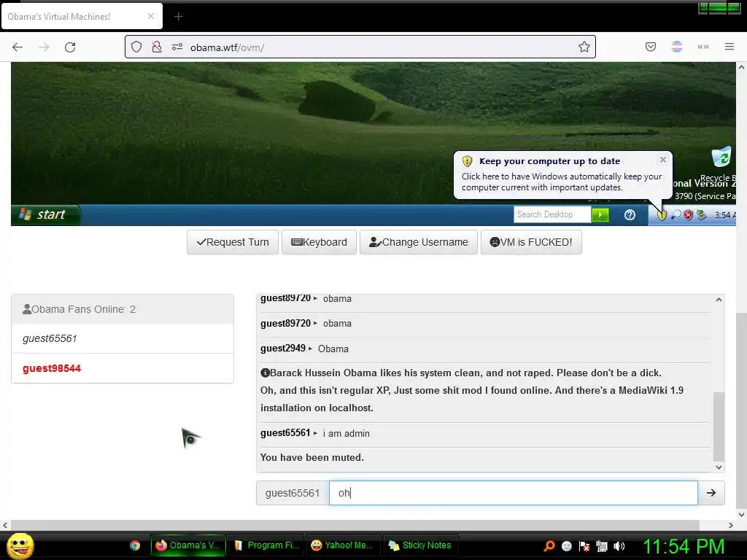
Task: Save page to Pocket
Action: pyautogui.click(x=650, y=47)
